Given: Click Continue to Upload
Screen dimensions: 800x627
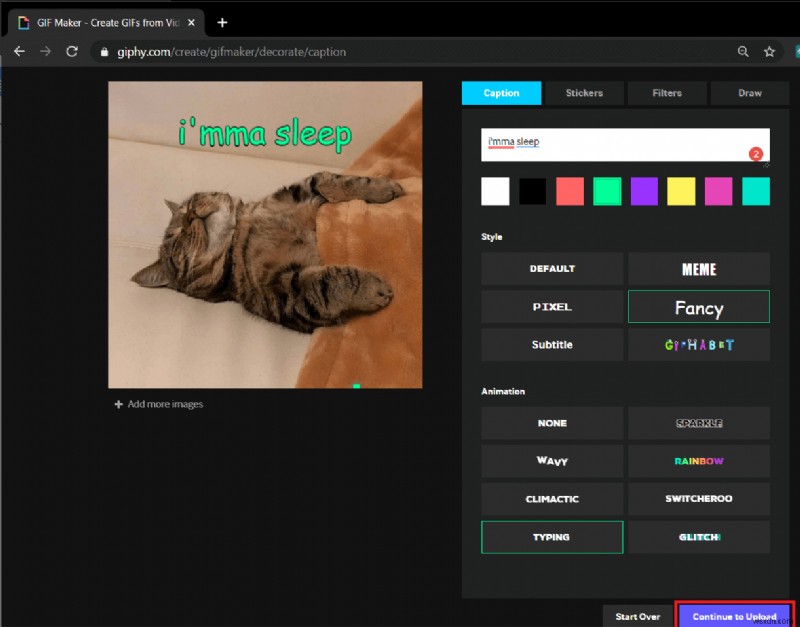Looking at the screenshot, I should click(x=733, y=616).
